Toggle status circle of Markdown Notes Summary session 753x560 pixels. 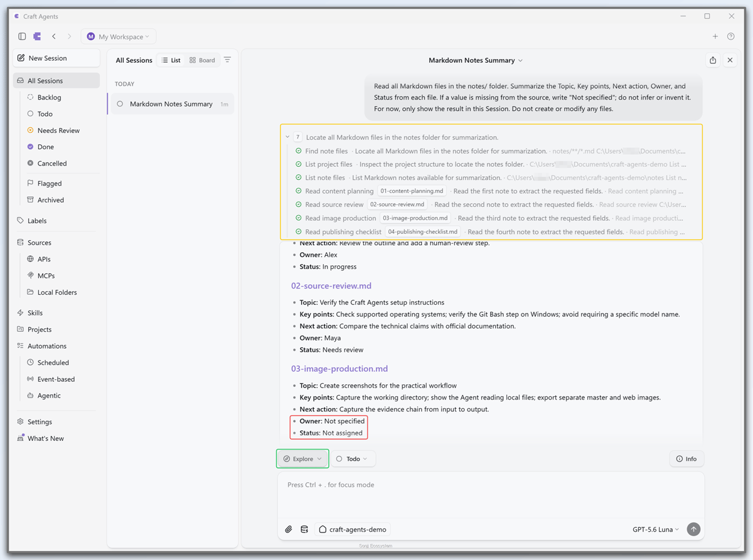120,104
